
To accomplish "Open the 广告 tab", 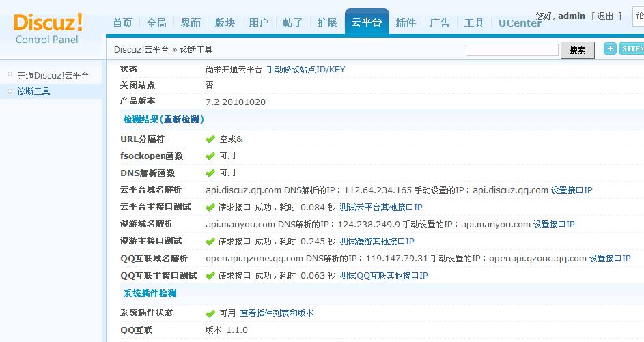I will [440, 23].
